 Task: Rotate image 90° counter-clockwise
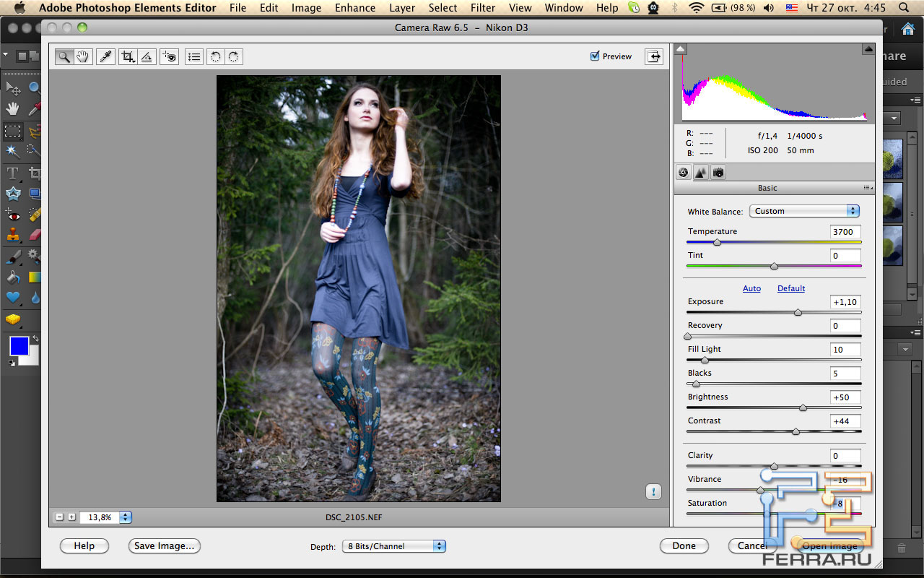[x=214, y=57]
